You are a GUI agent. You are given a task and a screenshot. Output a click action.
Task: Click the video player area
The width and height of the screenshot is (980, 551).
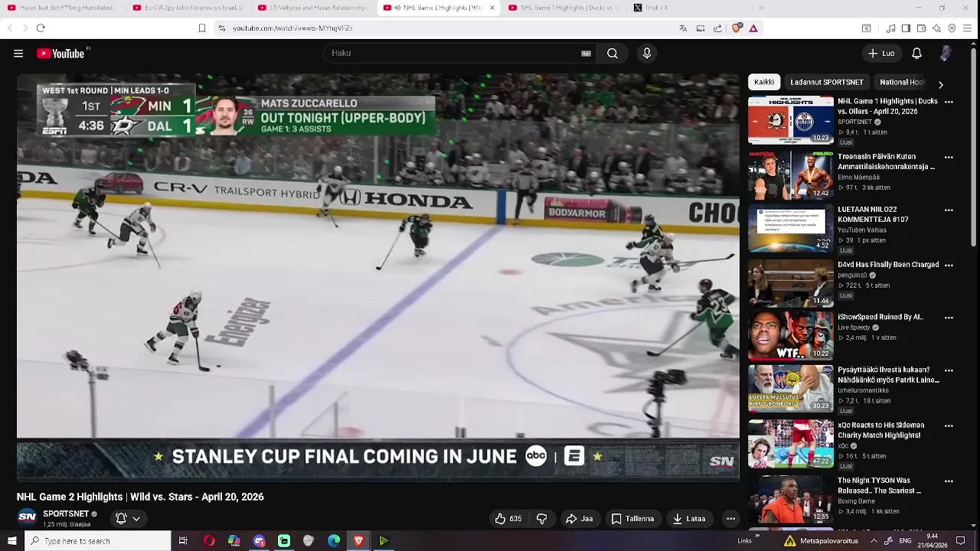pos(378,277)
